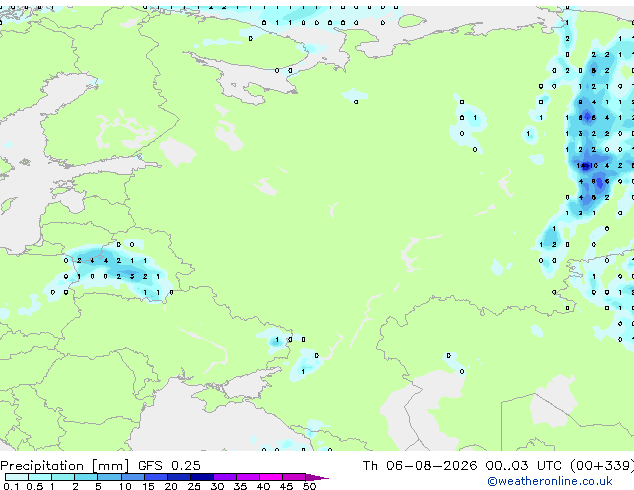This screenshot has width=634, height=490.
Task: Pick the 40–45 mm magenta legend swatch
Action: (271, 477)
